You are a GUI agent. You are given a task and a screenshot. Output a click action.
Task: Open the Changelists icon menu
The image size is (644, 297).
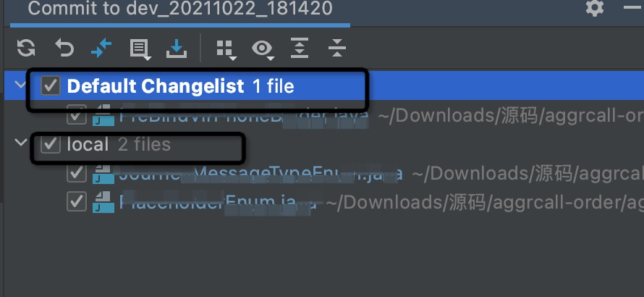140,49
